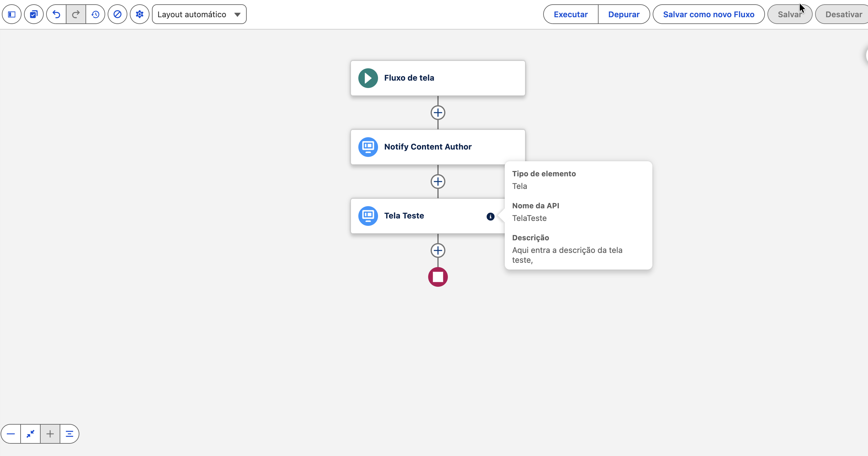Click the Desativar button
The image size is (868, 456).
coord(843,14)
